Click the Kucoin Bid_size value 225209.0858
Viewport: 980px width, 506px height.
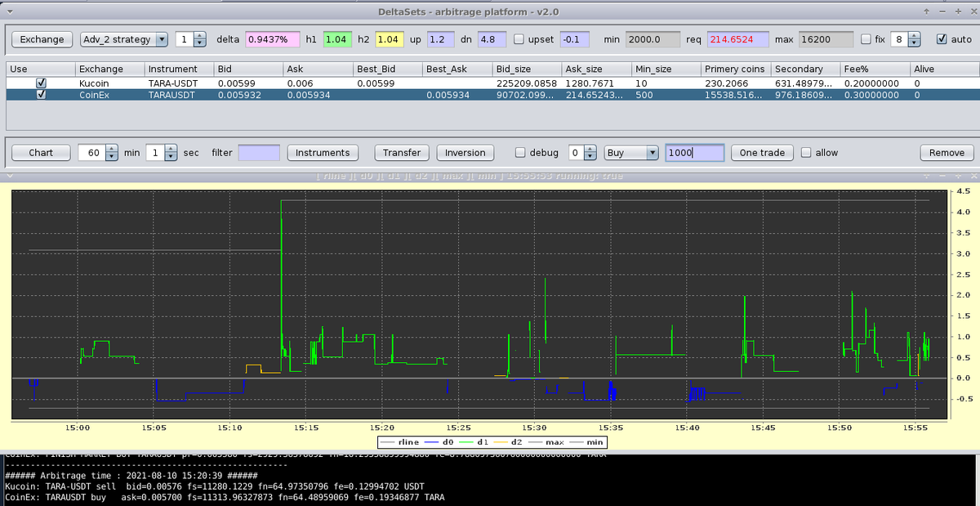click(x=527, y=83)
